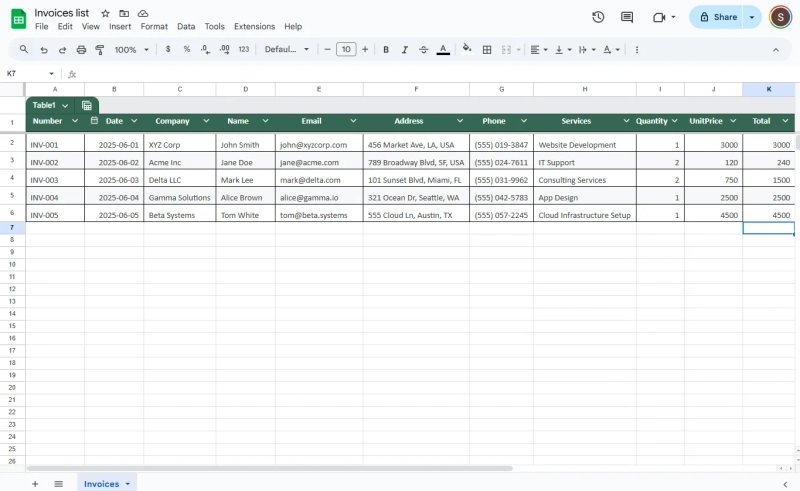Open the comments panel icon
The image size is (800, 491).
[627, 17]
